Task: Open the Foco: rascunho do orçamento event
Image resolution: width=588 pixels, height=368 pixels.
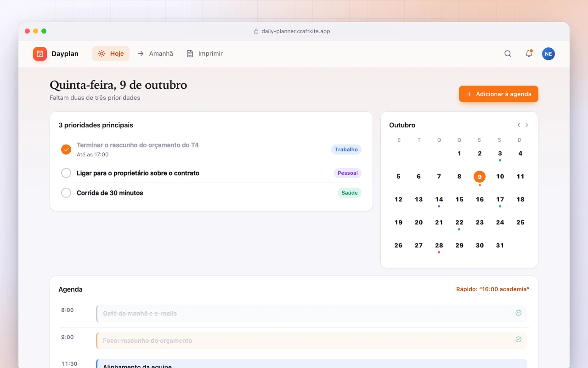Action: [311, 340]
